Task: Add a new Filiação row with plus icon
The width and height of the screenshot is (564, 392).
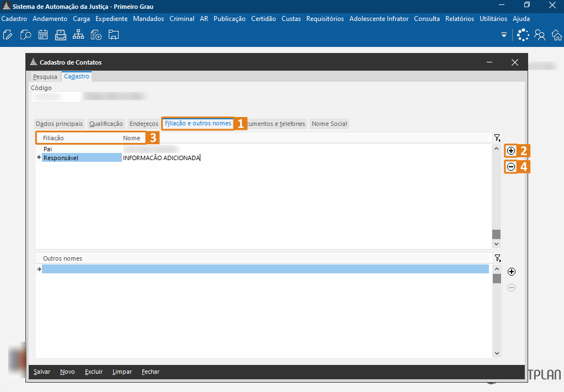Action: pos(511,151)
